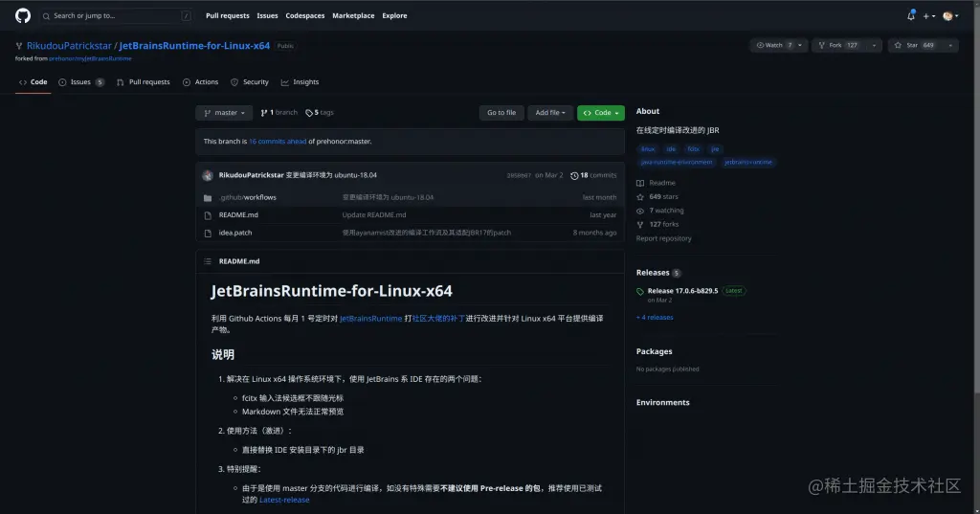Image resolution: width=980 pixels, height=514 pixels.
Task: Show + 4 releases link
Action: coord(655,317)
